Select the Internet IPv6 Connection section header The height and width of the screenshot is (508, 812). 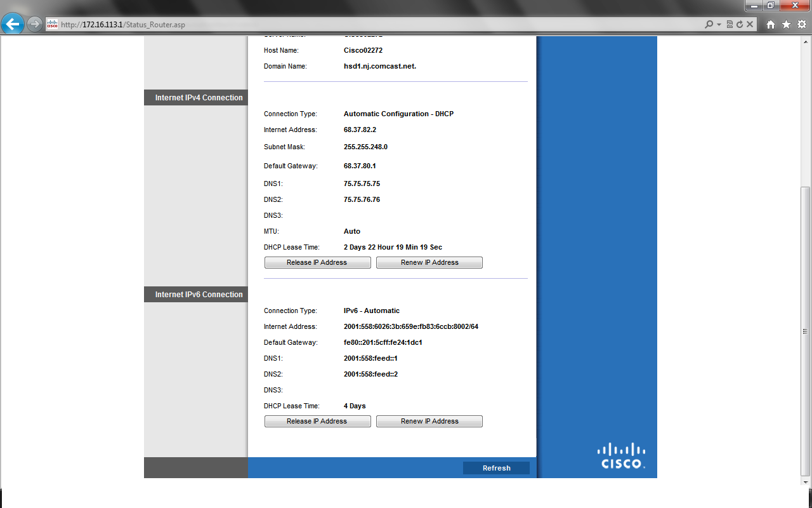click(x=195, y=295)
